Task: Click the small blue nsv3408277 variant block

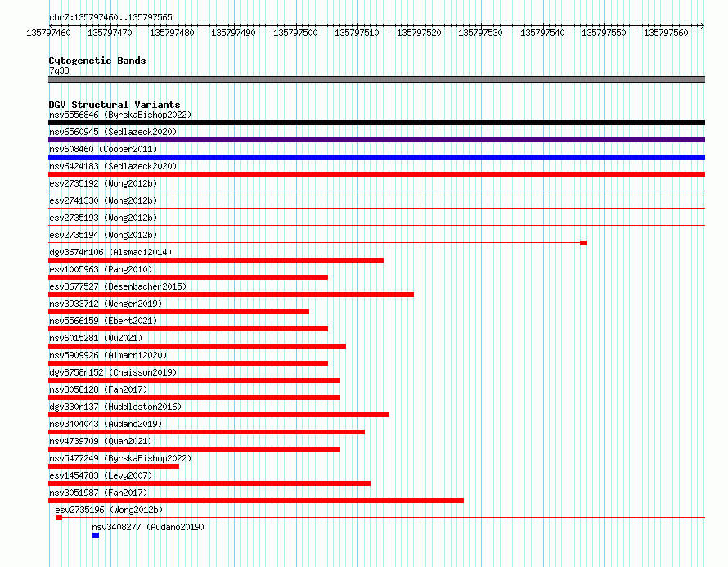Action: click(96, 535)
